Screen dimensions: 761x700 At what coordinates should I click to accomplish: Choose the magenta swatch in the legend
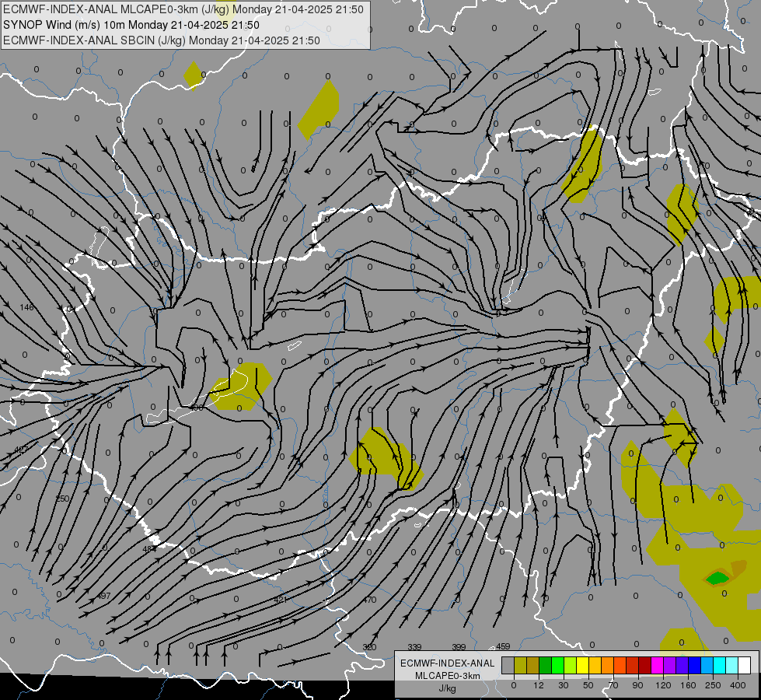pos(657,665)
